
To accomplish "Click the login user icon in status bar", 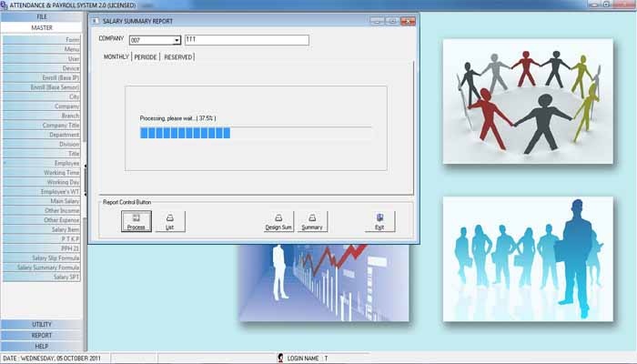I will click(x=280, y=358).
